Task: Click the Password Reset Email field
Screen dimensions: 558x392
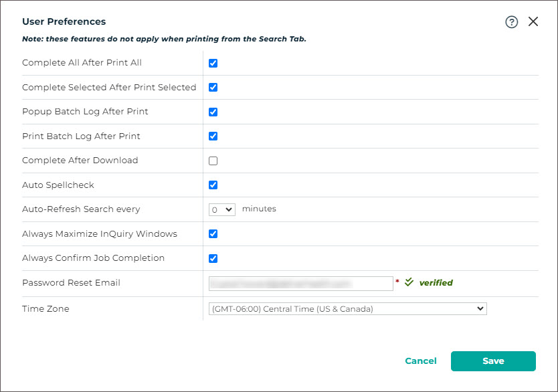Action: 300,284
